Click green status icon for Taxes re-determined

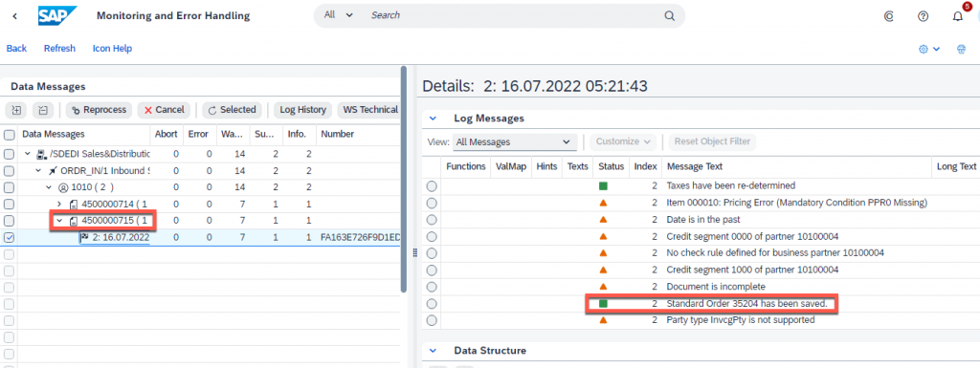[x=603, y=185]
